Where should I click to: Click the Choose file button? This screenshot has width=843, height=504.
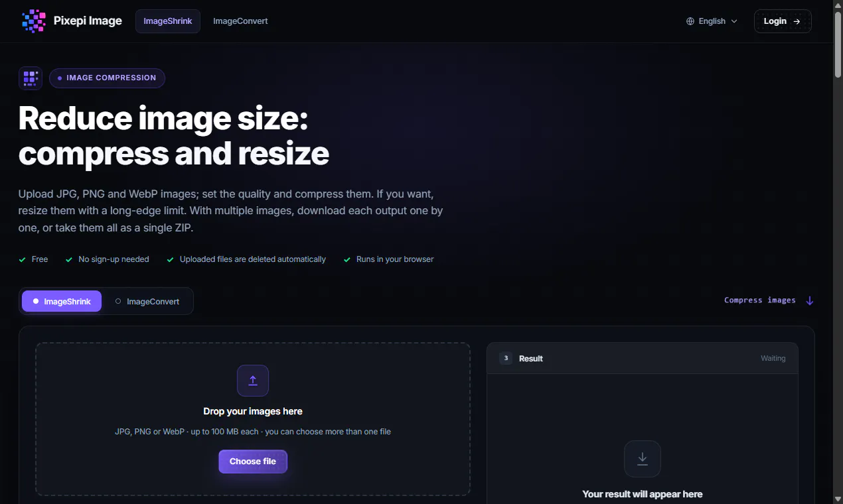(253, 462)
